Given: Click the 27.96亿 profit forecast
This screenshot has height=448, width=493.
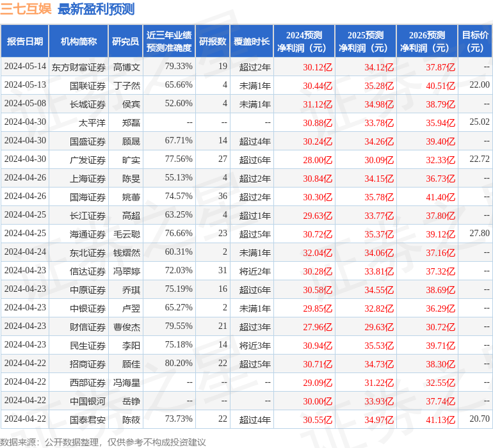Looking at the screenshot, I should click(318, 327).
